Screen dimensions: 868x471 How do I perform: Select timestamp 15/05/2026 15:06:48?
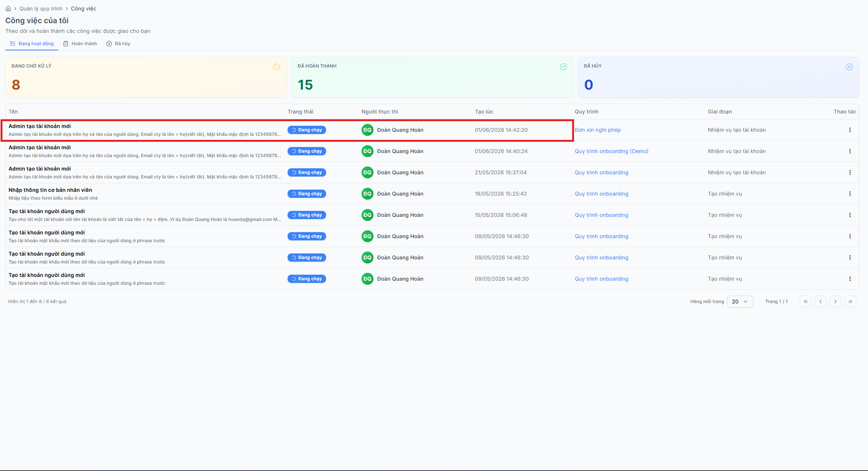(501, 215)
